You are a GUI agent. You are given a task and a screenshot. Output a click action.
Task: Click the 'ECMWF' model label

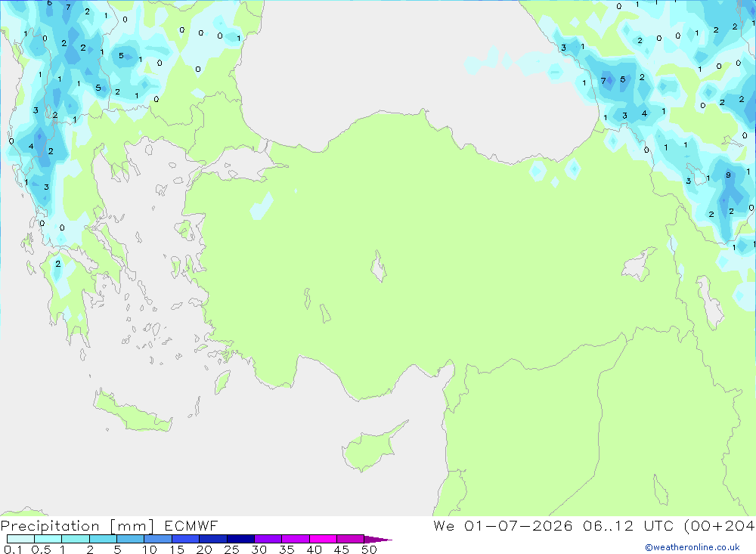[191, 525]
